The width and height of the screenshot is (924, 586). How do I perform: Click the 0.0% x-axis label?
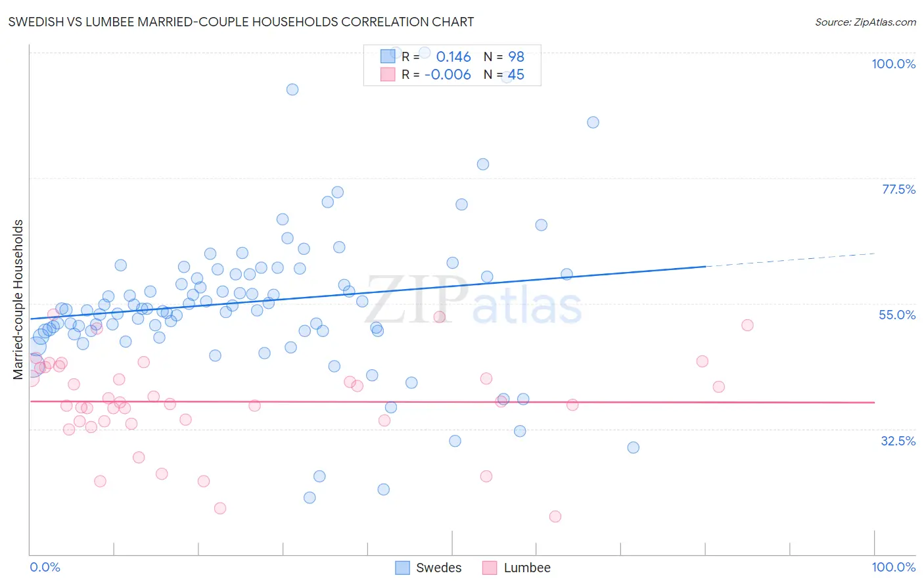point(45,567)
